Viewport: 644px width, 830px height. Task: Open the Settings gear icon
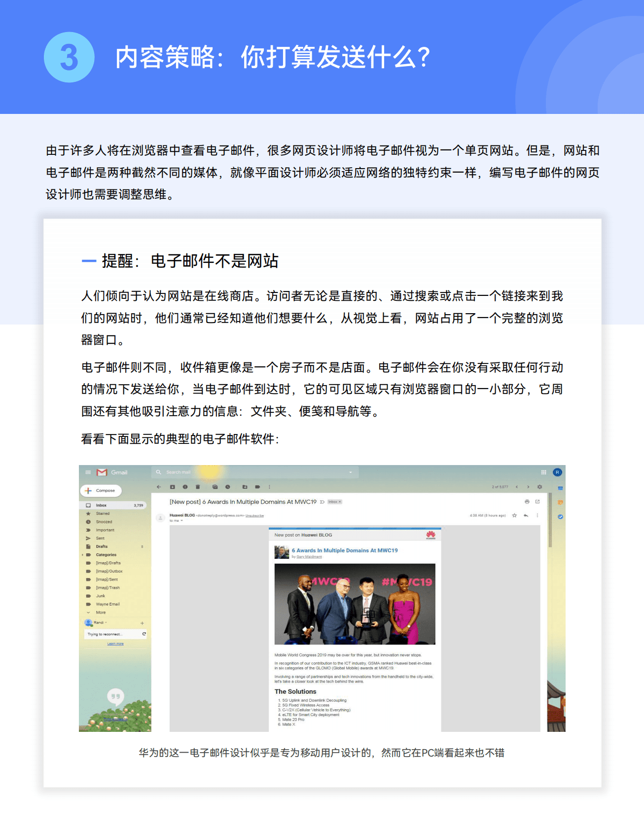pyautogui.click(x=539, y=487)
